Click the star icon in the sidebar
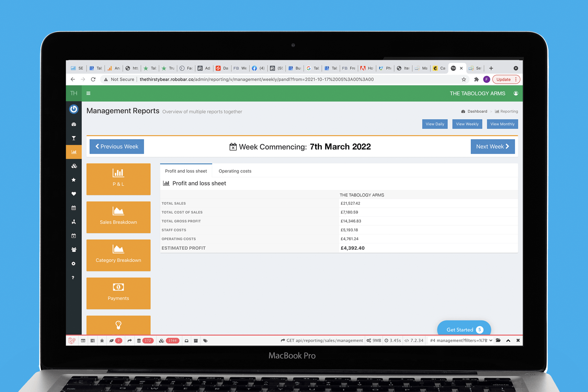588x392 pixels. click(74, 180)
